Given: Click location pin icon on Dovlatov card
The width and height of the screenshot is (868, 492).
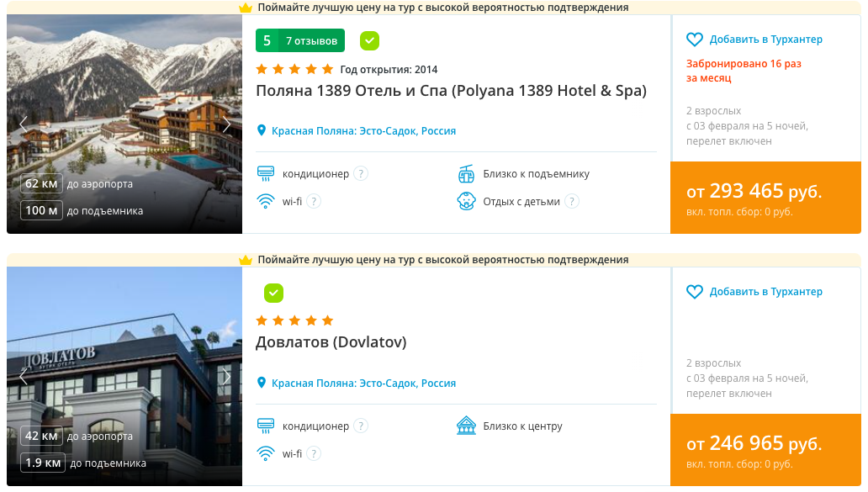Looking at the screenshot, I should click(x=262, y=383).
